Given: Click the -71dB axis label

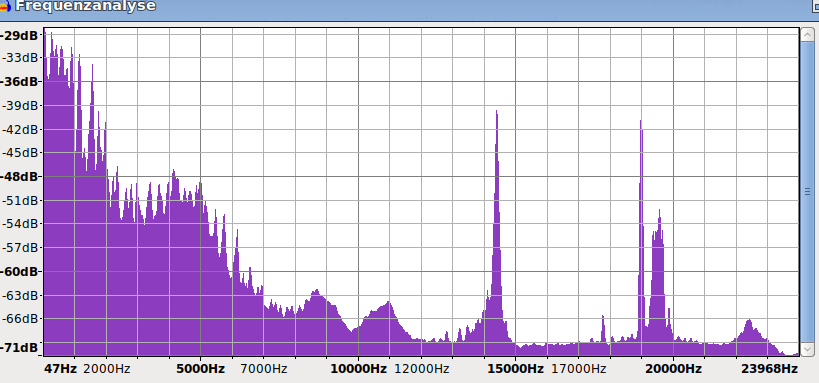Looking at the screenshot, I should tap(21, 347).
